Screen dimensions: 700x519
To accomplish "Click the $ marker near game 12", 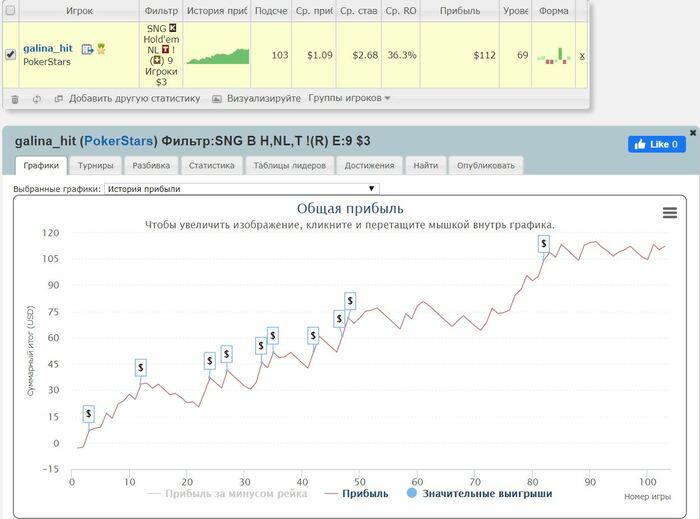I will point(141,367).
